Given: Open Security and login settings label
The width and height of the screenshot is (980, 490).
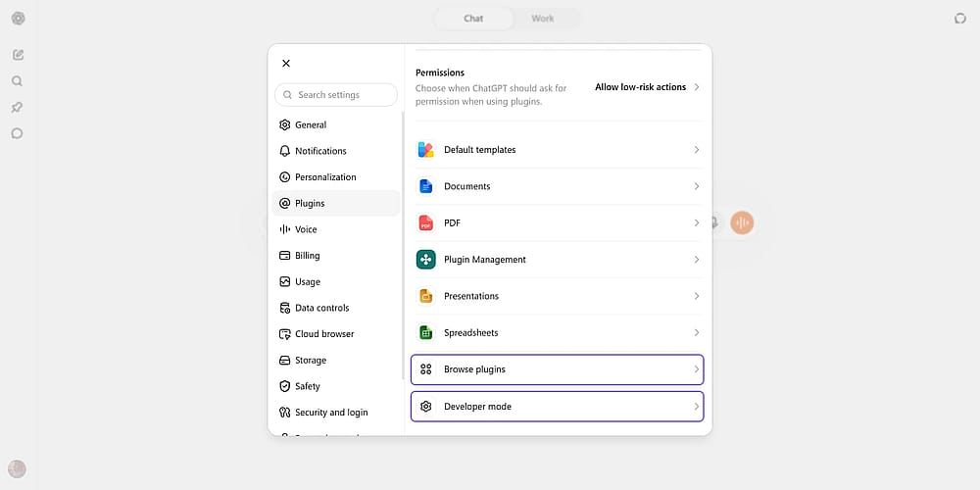Looking at the screenshot, I should [x=331, y=413].
